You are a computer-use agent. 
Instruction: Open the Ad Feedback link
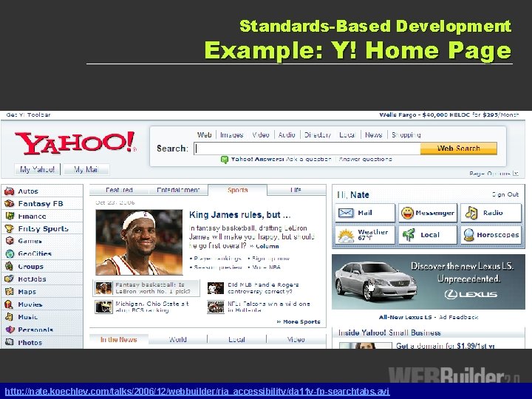click(x=458, y=317)
